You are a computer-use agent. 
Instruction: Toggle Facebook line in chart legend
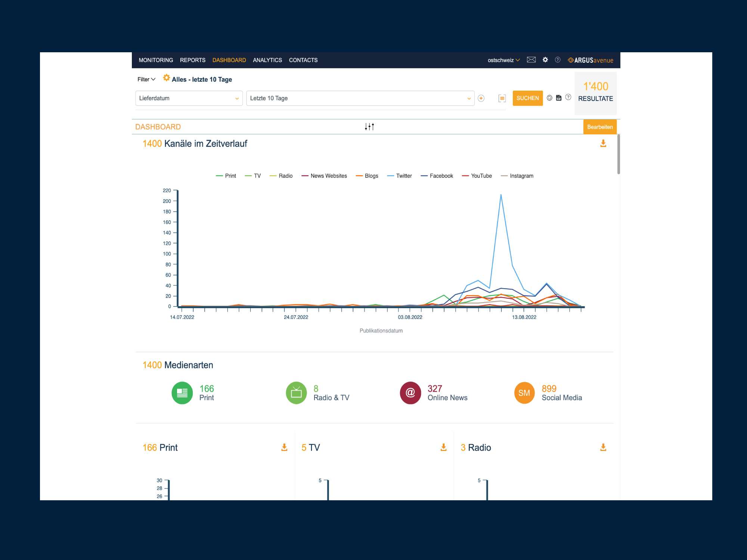(441, 176)
